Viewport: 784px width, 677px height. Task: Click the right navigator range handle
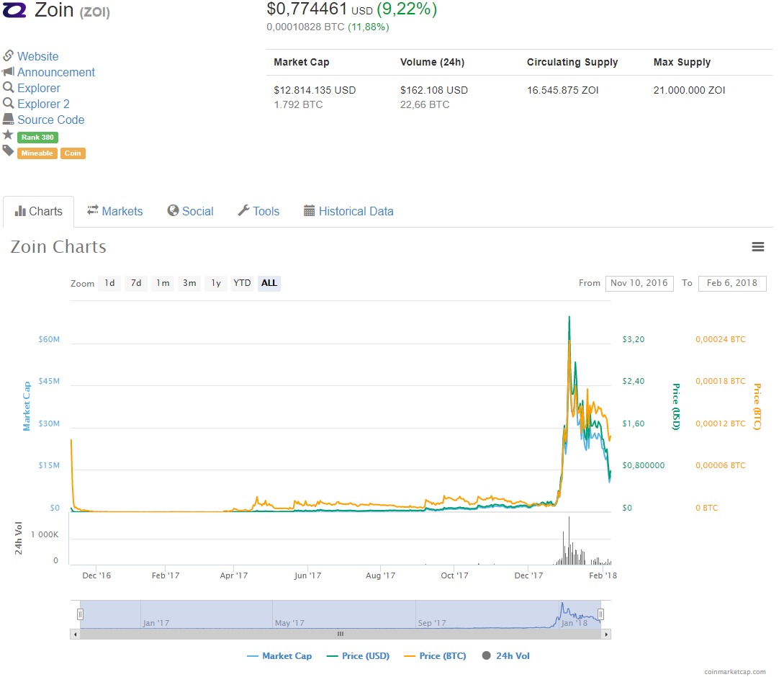click(601, 614)
